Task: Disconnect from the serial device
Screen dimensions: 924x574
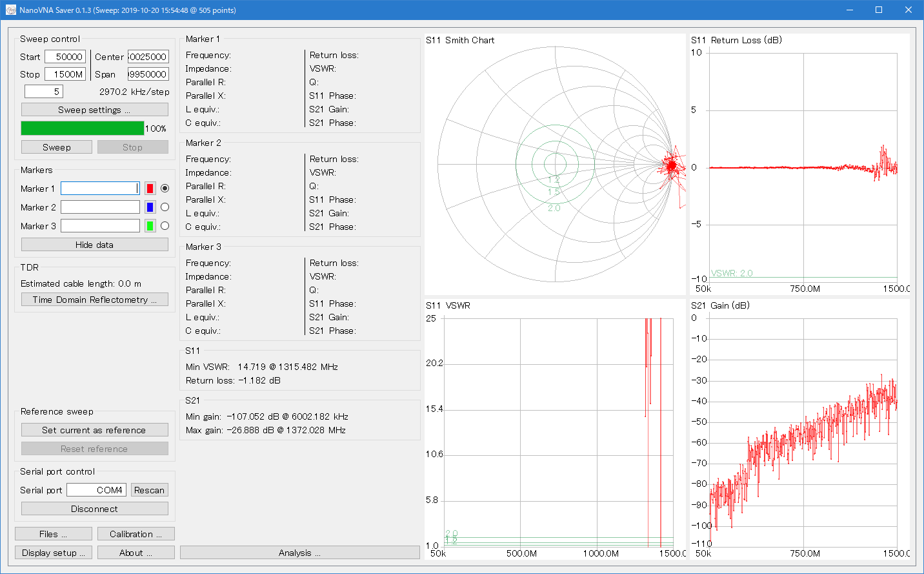Action: (95, 509)
